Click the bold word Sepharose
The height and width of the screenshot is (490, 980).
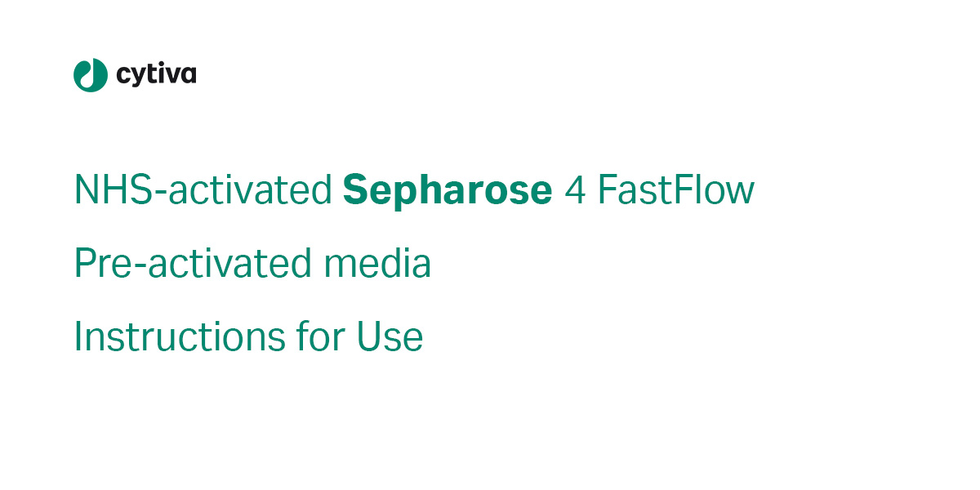[x=448, y=193]
